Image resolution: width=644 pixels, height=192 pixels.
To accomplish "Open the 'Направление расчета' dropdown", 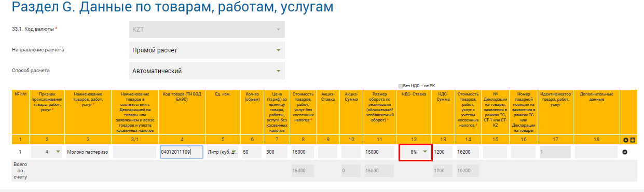I will (x=207, y=50).
